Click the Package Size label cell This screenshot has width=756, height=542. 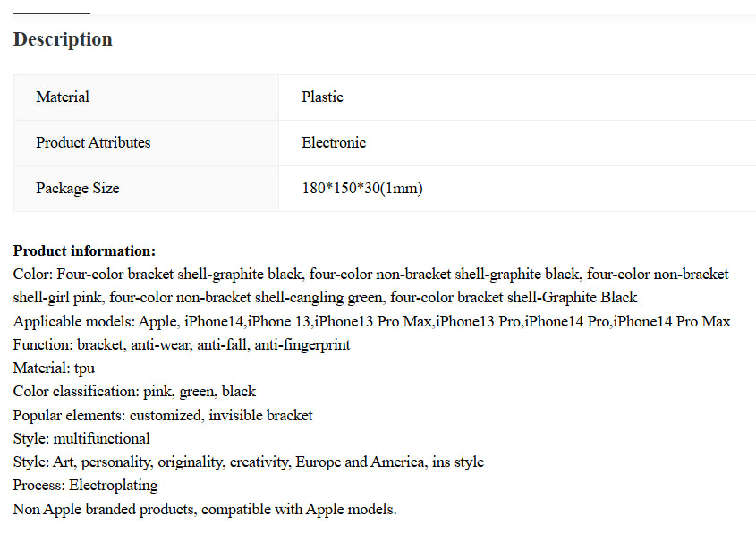coord(77,188)
